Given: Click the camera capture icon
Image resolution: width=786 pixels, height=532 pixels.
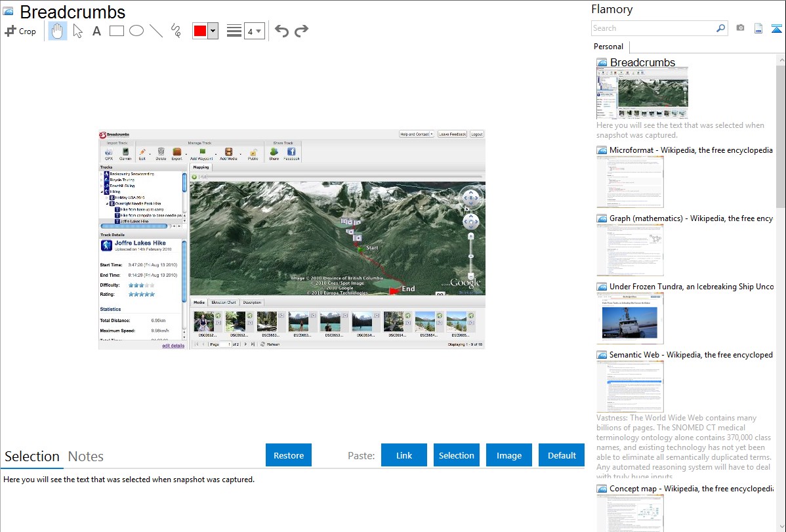Looking at the screenshot, I should click(740, 28).
